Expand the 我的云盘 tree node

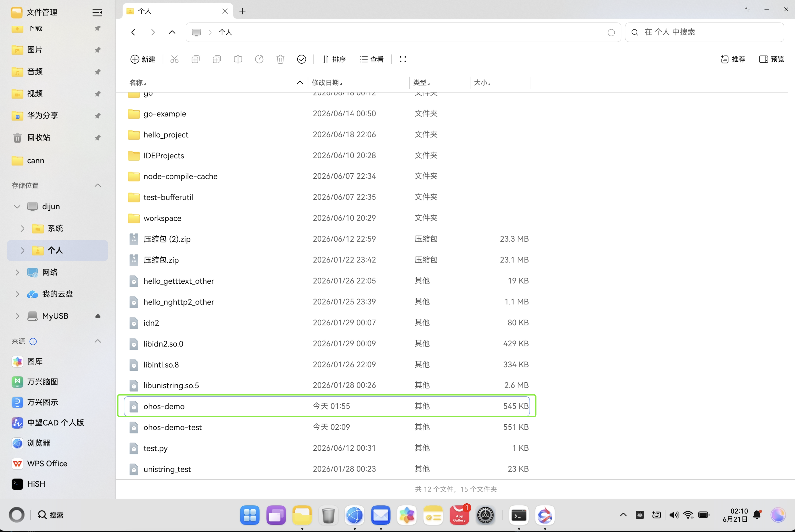click(x=17, y=294)
